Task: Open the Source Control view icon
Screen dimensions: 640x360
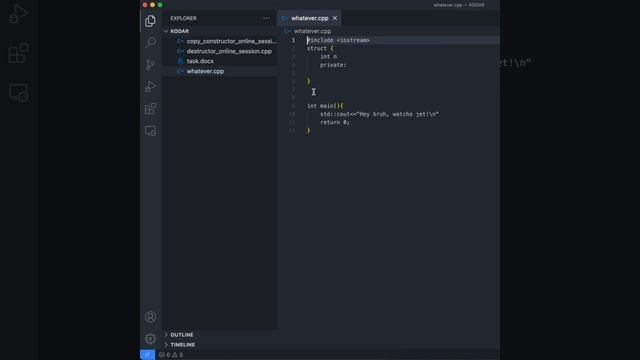Action: (150, 64)
